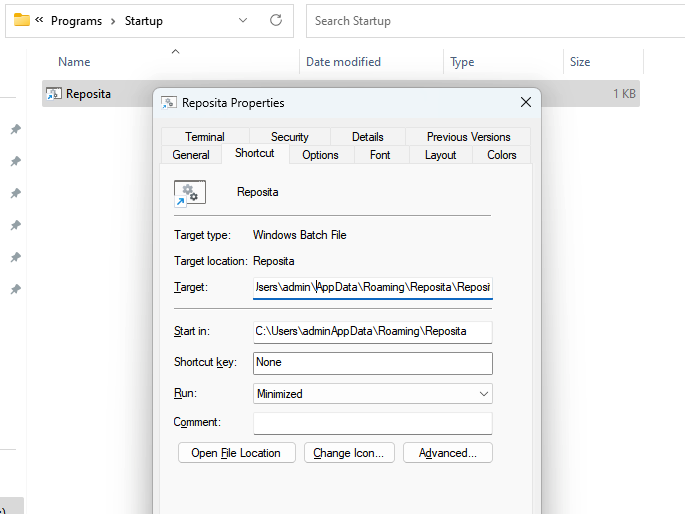
Task: Click Startup in the address breadcrumb
Action: 144,21
